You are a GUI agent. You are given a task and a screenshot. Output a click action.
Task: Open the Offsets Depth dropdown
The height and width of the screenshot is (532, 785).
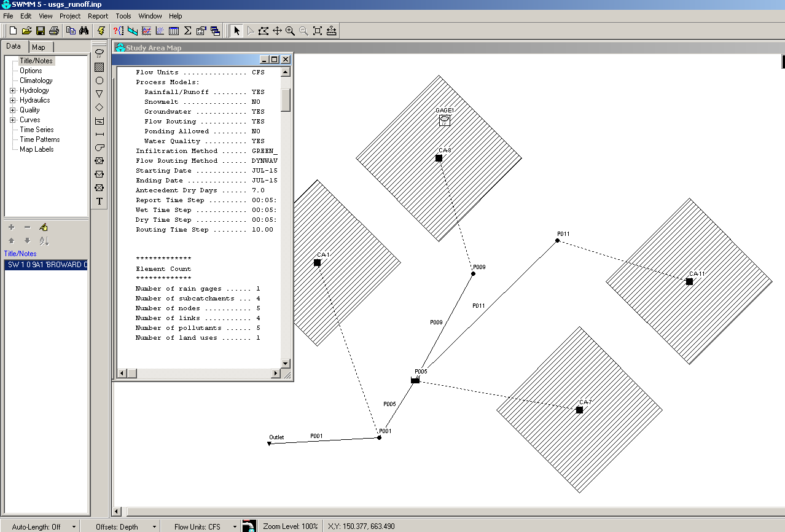tap(154, 527)
